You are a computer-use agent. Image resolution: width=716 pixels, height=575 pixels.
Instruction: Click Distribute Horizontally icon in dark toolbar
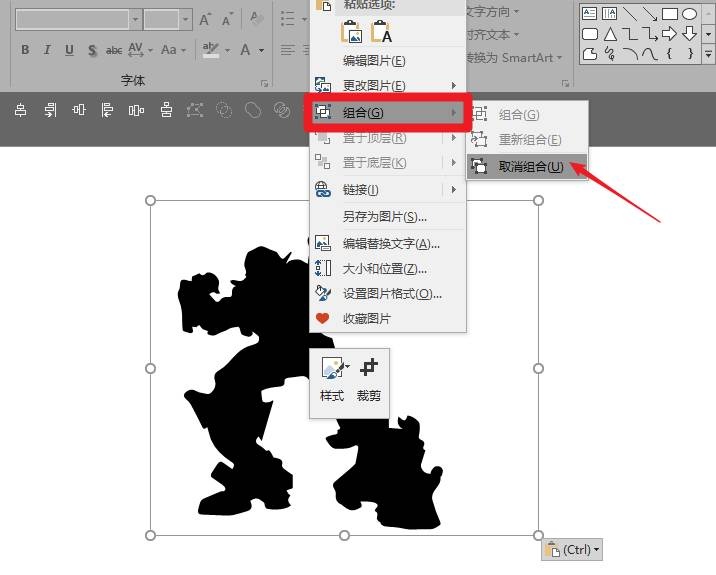(136, 110)
